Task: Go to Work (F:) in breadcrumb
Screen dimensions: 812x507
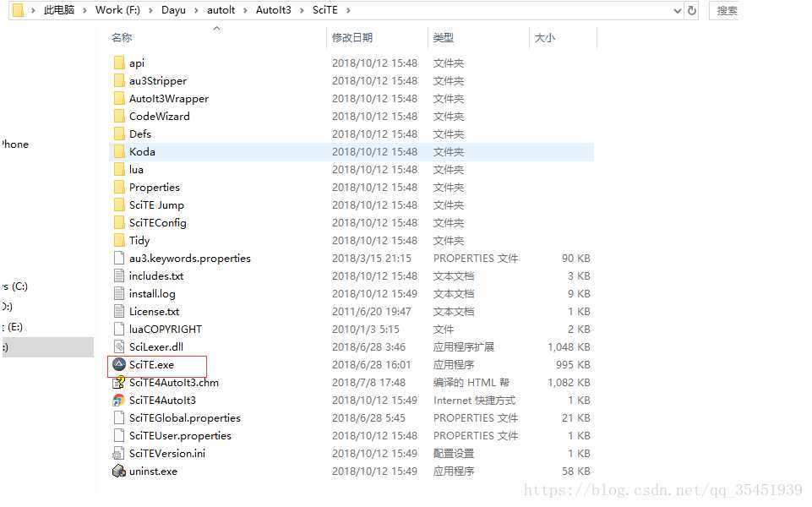Action: point(117,10)
